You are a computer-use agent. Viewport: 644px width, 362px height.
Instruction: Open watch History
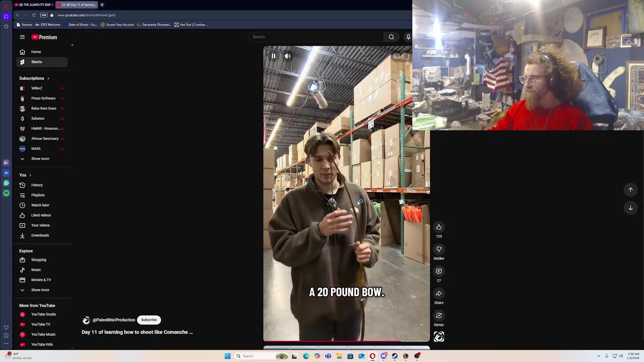pyautogui.click(x=42, y=185)
